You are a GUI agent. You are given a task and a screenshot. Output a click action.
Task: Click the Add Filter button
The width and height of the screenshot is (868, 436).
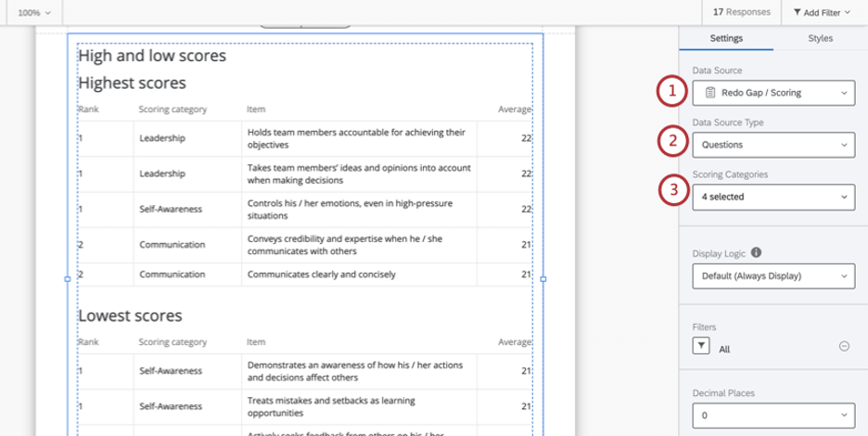coord(821,12)
